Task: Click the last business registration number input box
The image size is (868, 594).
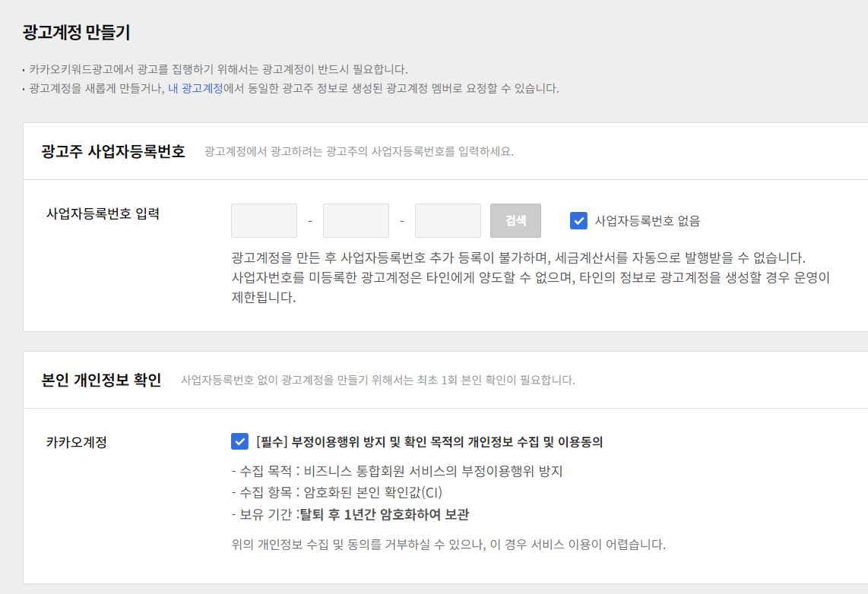Action: 448,220
